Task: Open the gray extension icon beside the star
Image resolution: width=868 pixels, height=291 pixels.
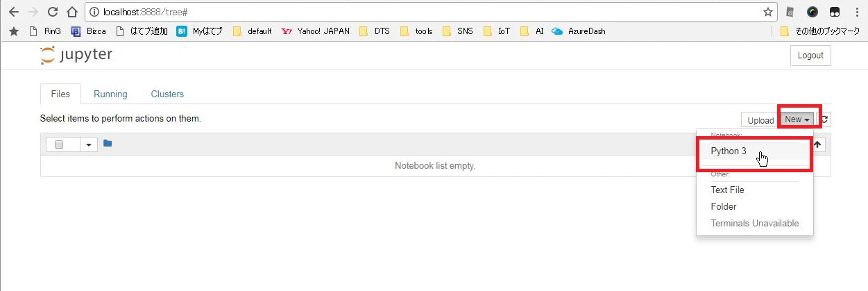Action: point(790,12)
